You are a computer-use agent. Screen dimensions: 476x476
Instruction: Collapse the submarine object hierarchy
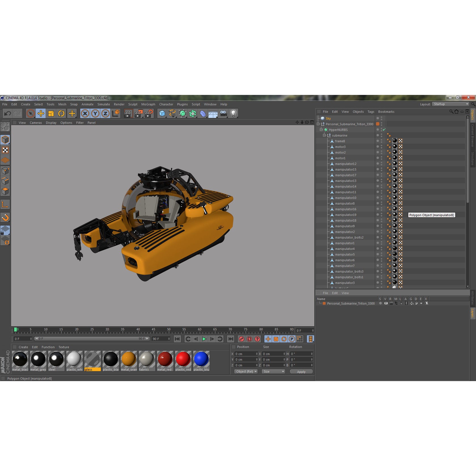coord(324,135)
